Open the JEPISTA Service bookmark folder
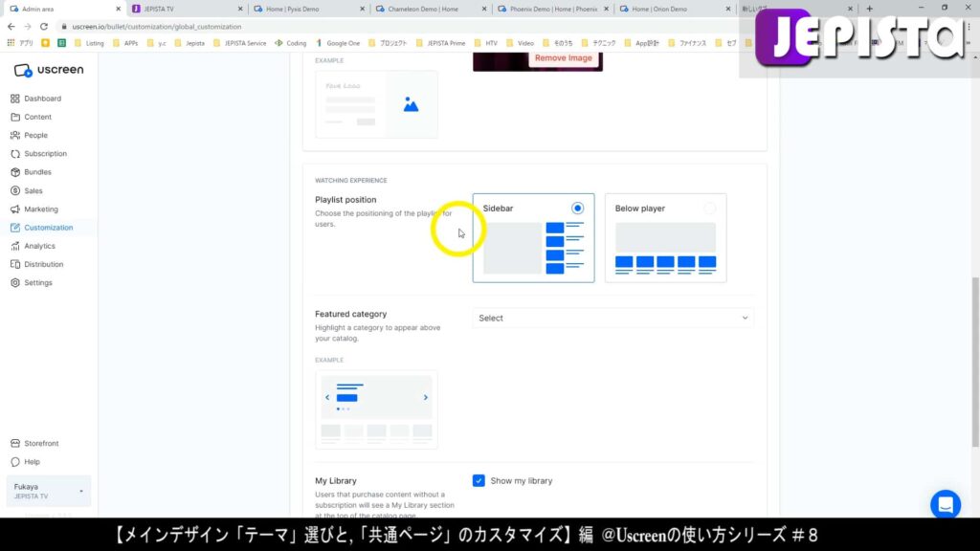The image size is (980, 551). click(x=240, y=43)
